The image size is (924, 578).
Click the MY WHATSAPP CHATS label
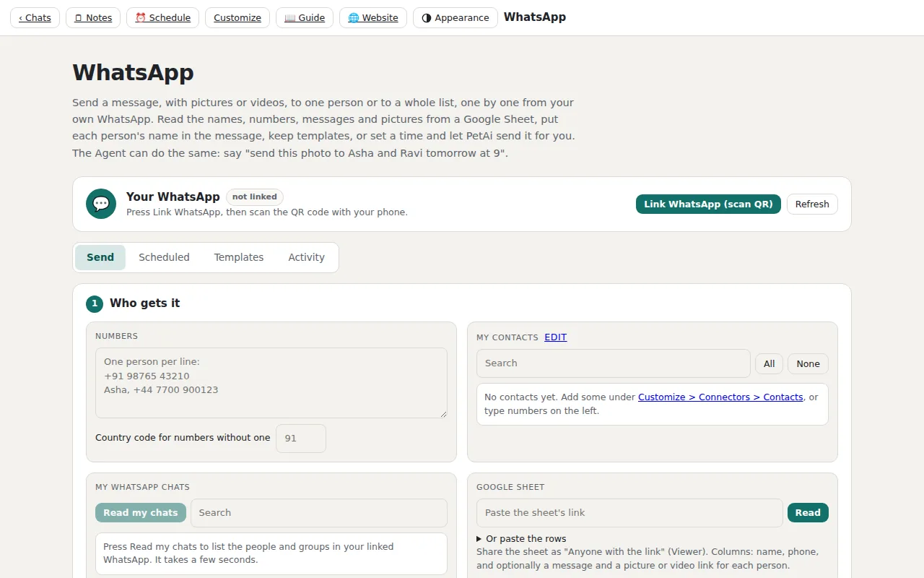coord(142,487)
